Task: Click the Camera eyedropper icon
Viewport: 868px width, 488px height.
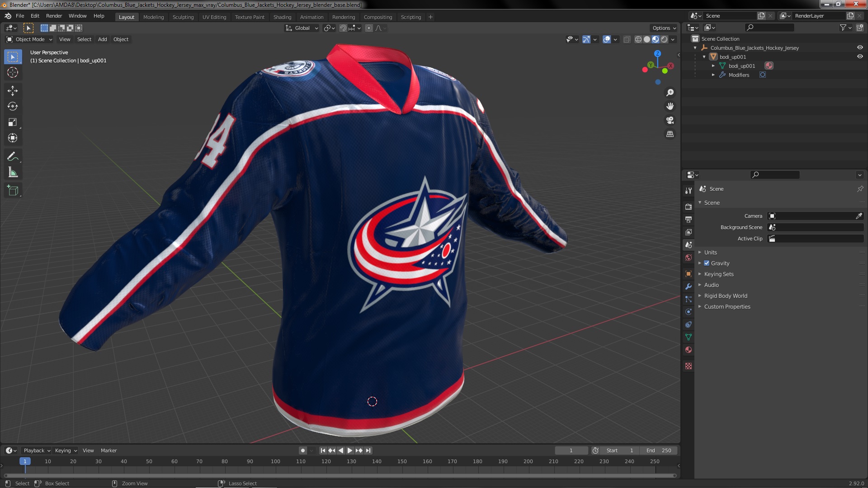Action: pos(859,216)
